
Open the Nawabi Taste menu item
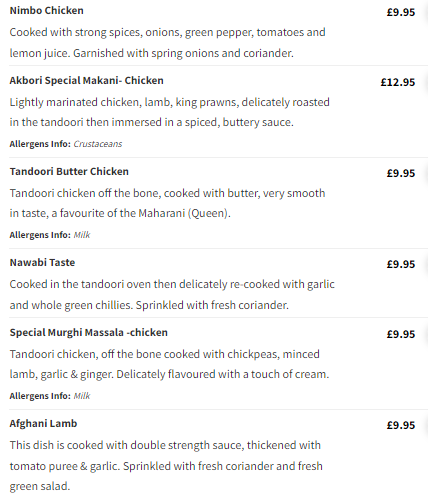tap(42, 263)
